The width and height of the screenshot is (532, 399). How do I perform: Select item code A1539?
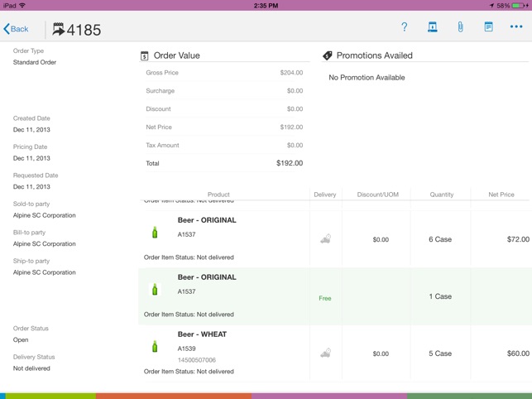(187, 349)
